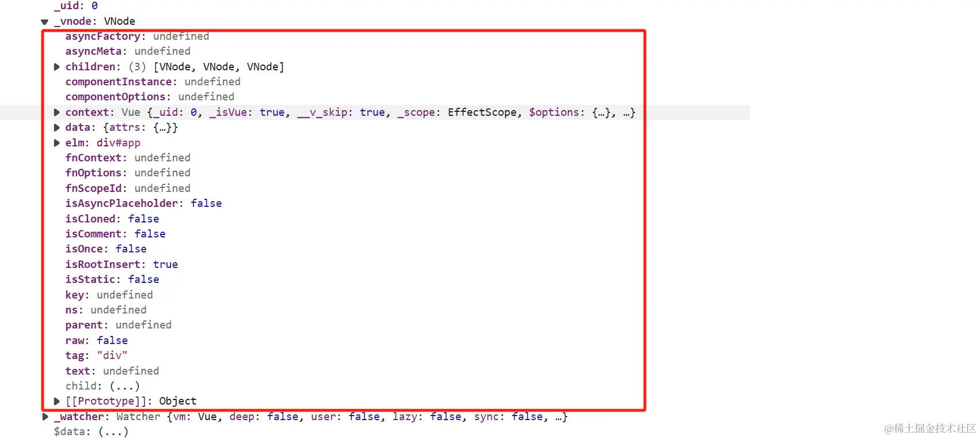
Task: Select the isStatic: false row
Action: 112,280
